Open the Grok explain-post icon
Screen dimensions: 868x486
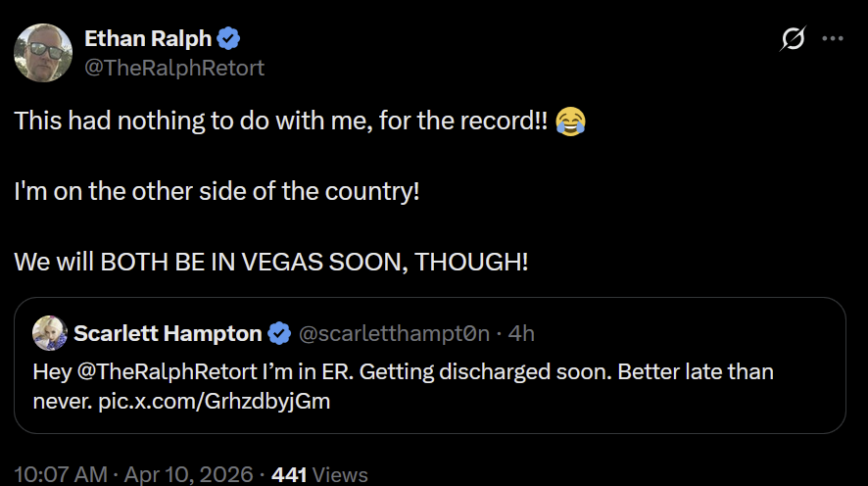click(x=793, y=38)
